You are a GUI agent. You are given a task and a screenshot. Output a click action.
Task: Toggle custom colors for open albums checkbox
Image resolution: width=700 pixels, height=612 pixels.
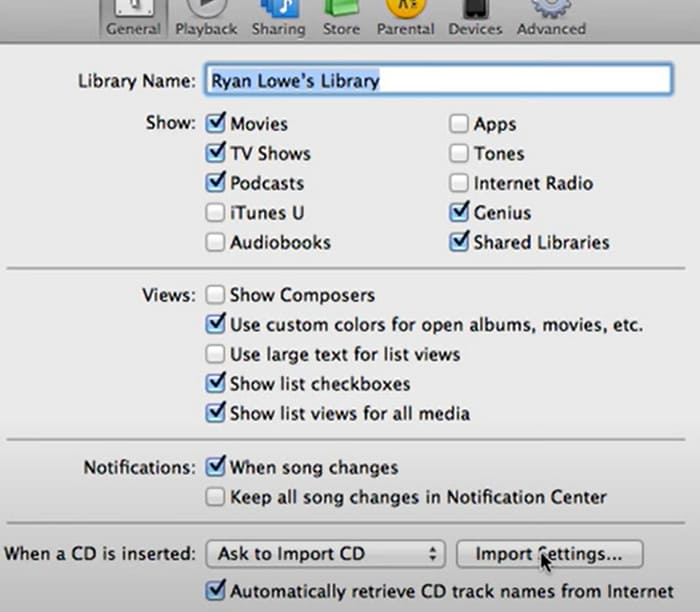pos(215,324)
